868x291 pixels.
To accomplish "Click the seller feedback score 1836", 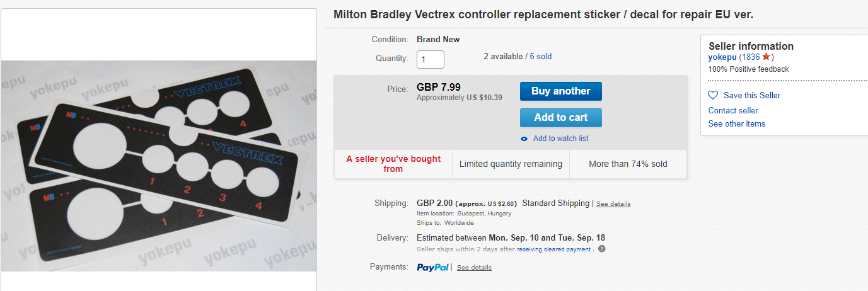I will pyautogui.click(x=750, y=57).
